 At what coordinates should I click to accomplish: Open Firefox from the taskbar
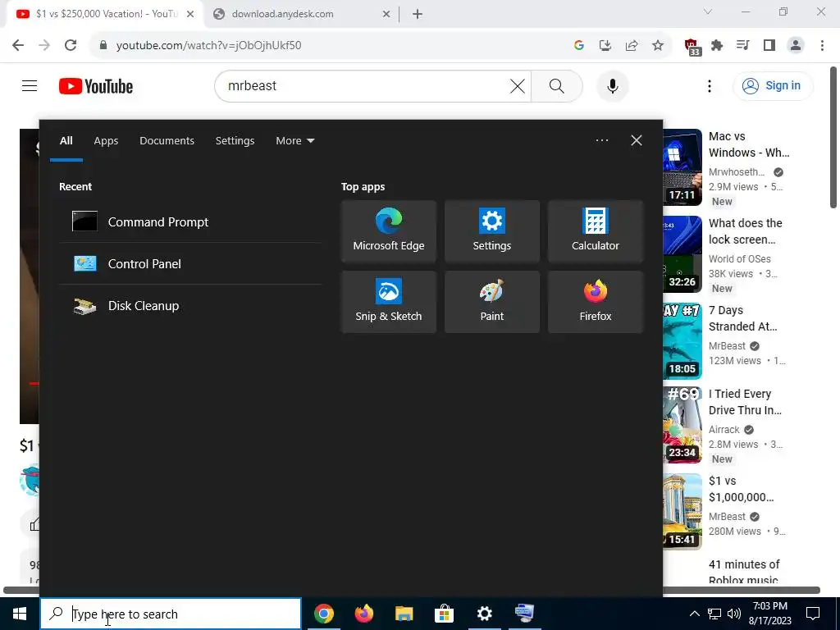coord(364,614)
